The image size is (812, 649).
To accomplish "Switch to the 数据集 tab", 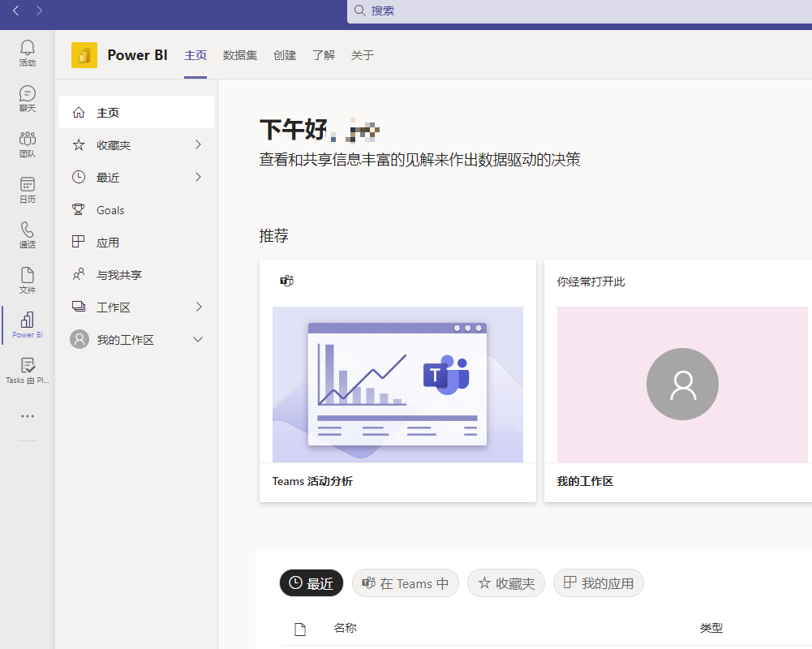I will pyautogui.click(x=240, y=55).
